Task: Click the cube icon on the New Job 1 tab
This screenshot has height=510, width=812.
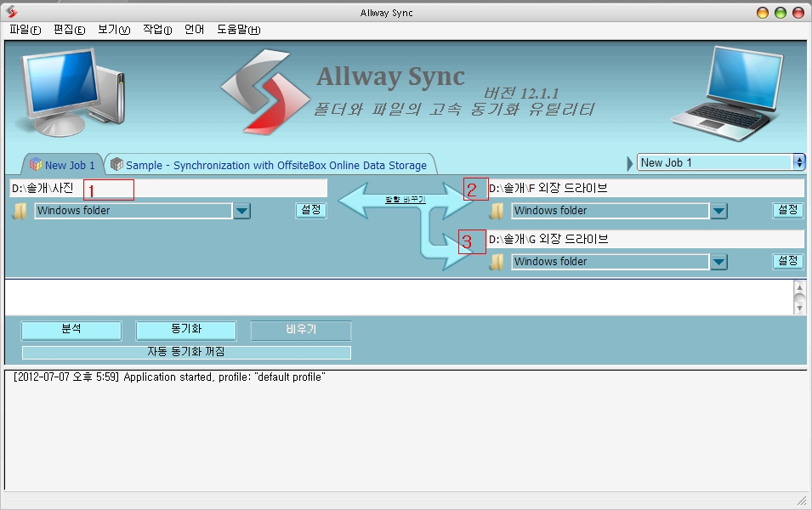Action: tap(36, 164)
